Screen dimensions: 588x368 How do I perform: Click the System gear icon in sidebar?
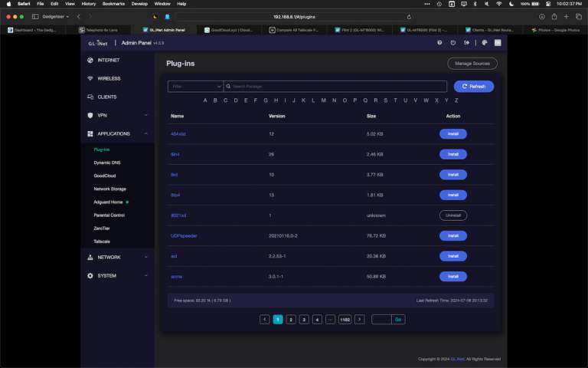(90, 275)
